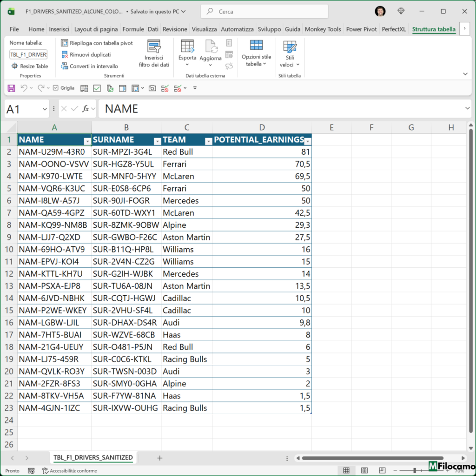
Task: Click the Converti in intervallo icon
Action: click(x=64, y=66)
